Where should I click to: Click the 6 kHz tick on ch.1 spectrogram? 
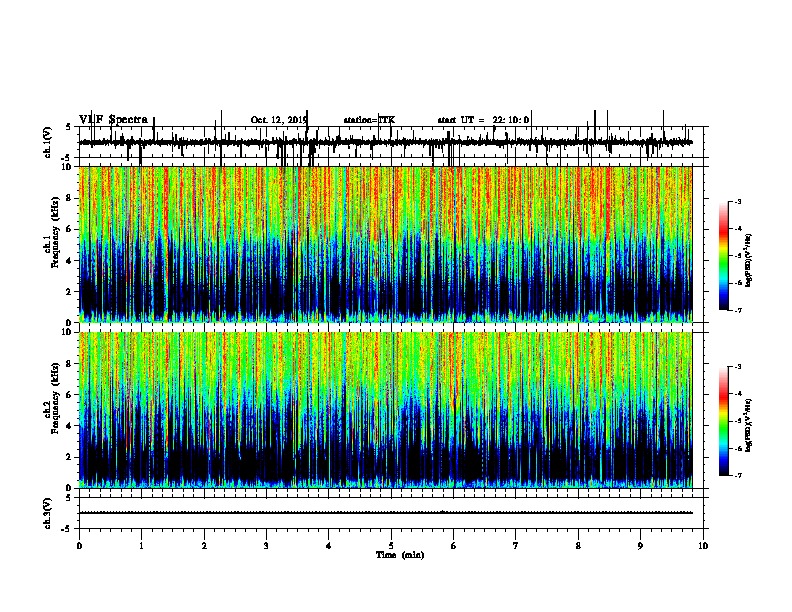click(70, 229)
